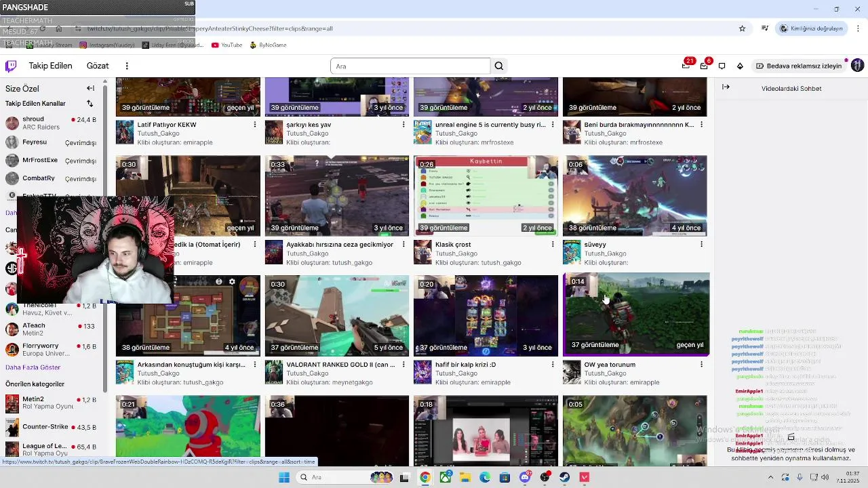
Task: Open game box art beside unreal engine clip
Action: point(422,132)
